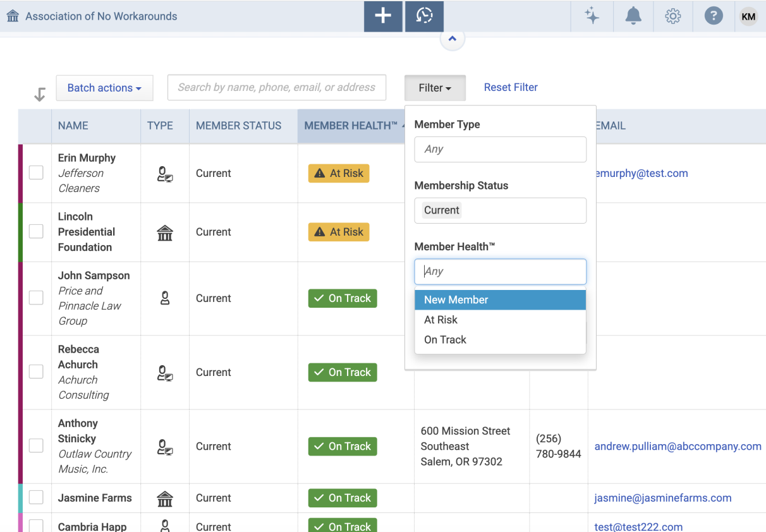766x532 pixels.
Task: Click the member search input field
Action: (276, 87)
